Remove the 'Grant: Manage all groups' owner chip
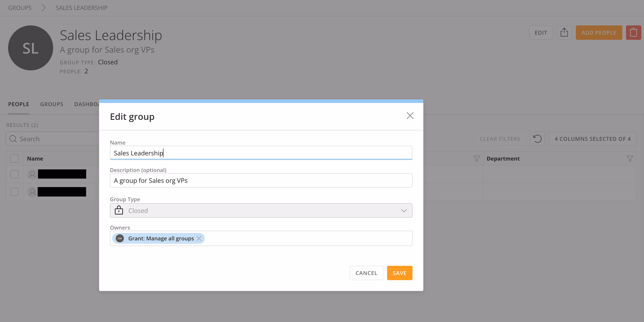Image resolution: width=644 pixels, height=322 pixels. 199,238
